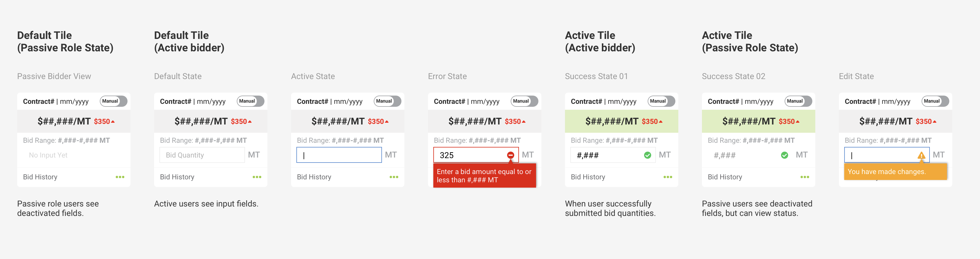980x259 pixels.
Task: Toggle Manual switch in Error State tile
Action: (524, 101)
